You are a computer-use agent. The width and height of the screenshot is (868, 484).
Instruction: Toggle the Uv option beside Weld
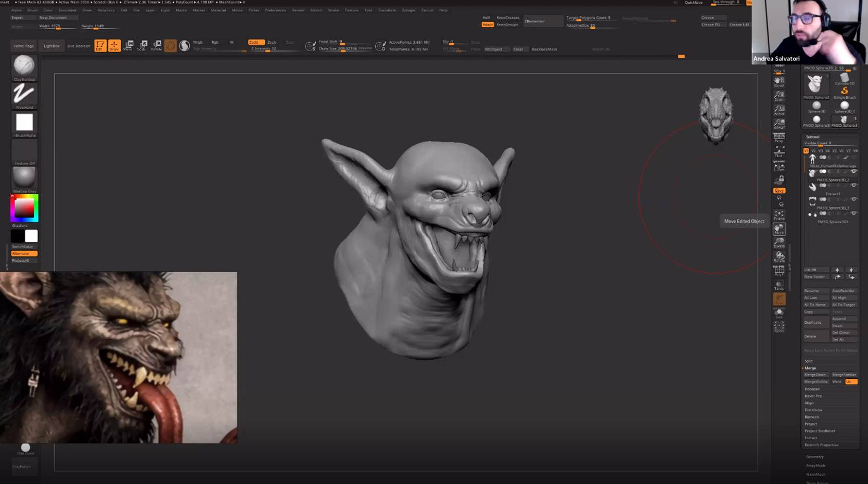pos(850,381)
